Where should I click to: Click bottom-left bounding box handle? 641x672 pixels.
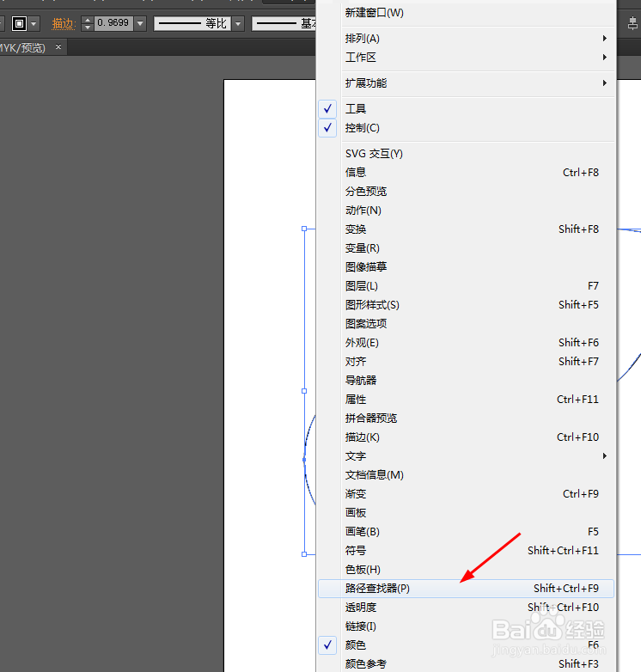(x=304, y=554)
